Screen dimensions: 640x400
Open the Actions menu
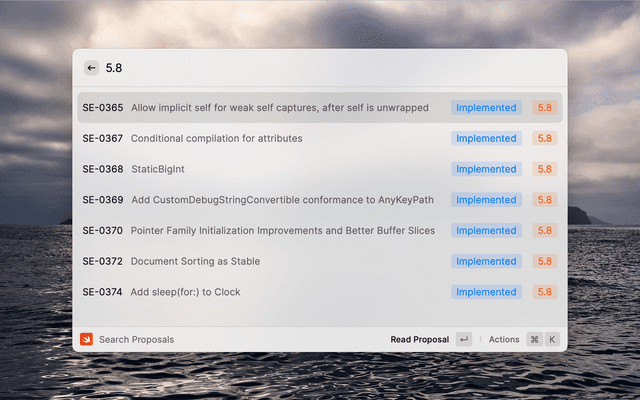pos(504,339)
